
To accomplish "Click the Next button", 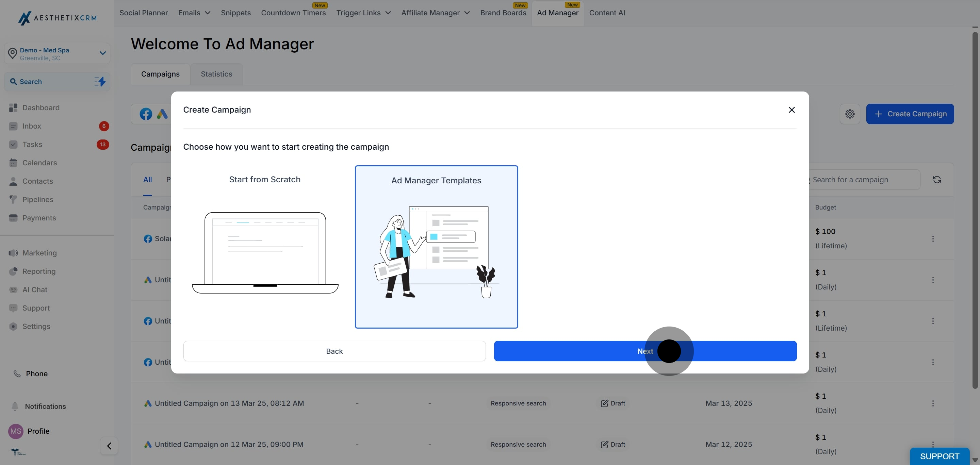I will (645, 351).
